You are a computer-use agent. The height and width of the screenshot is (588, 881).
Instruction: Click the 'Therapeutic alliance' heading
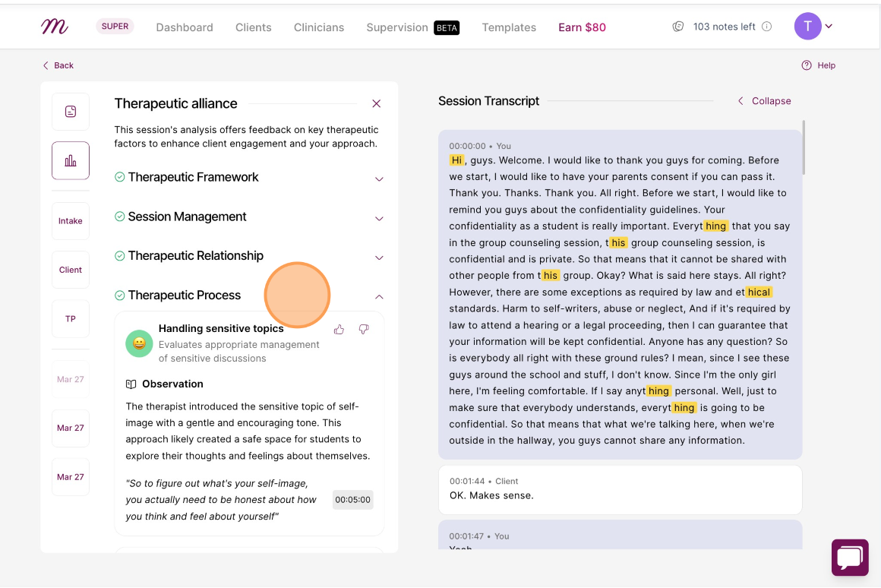(x=176, y=103)
